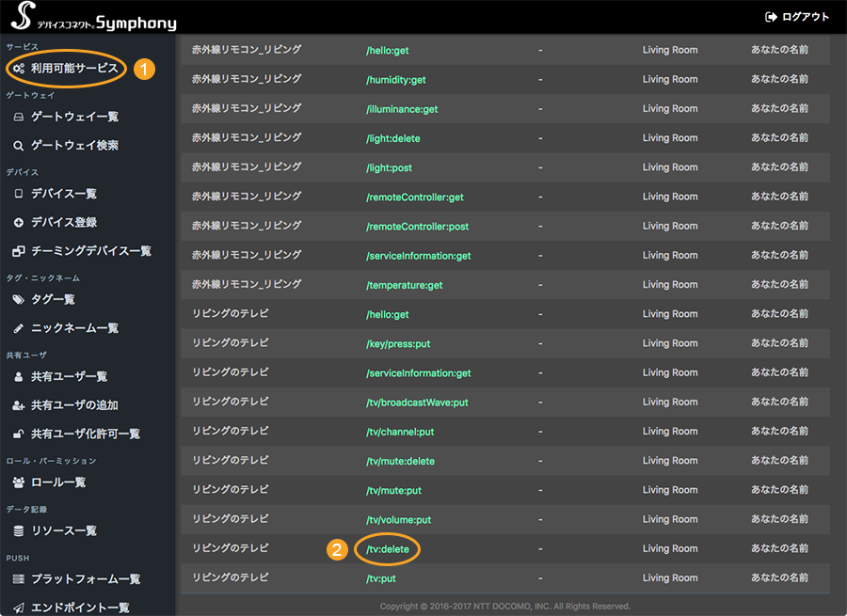Open /serviceInformation:get for 赤外線リモコン_リビング
The width and height of the screenshot is (847, 616).
(x=419, y=256)
